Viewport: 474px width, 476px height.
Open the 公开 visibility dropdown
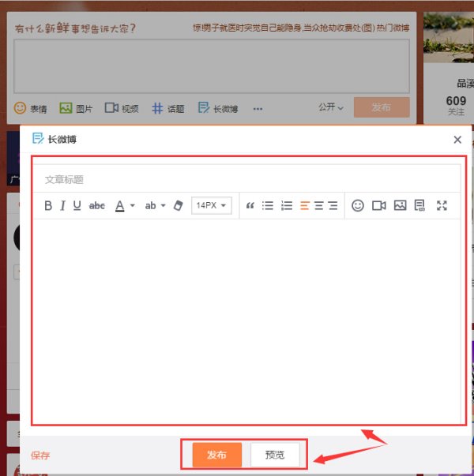[x=331, y=107]
